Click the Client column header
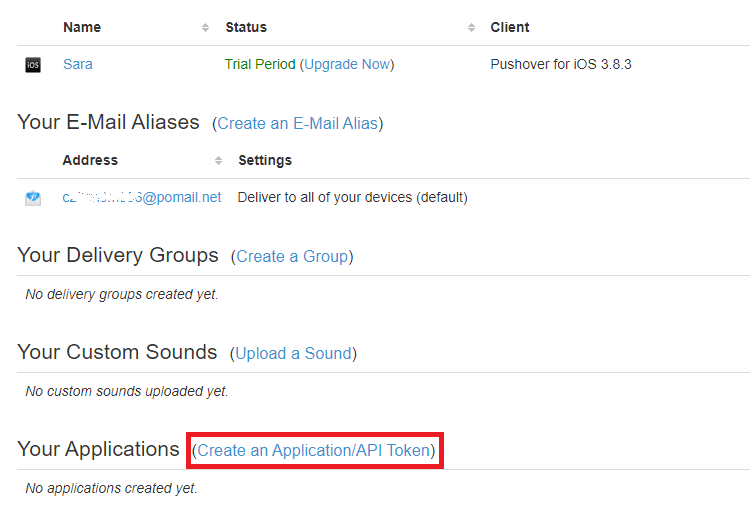Viewport: 750px width, 513px height. pyautogui.click(x=510, y=27)
